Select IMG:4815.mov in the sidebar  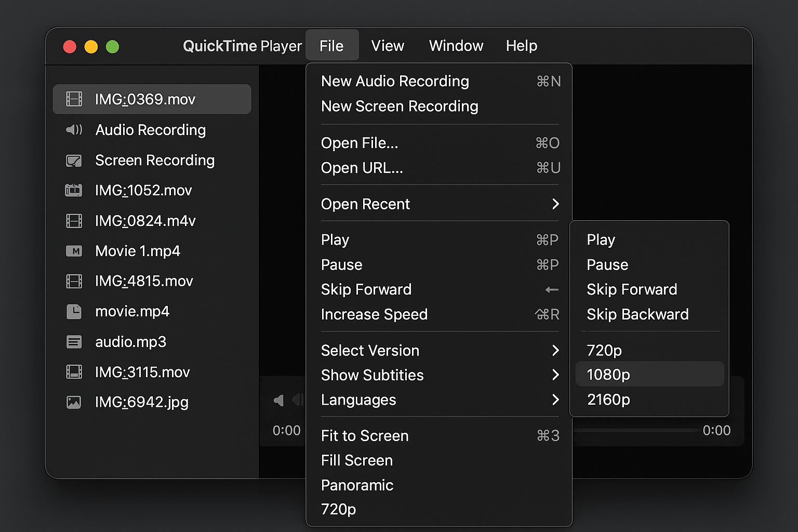(x=144, y=281)
